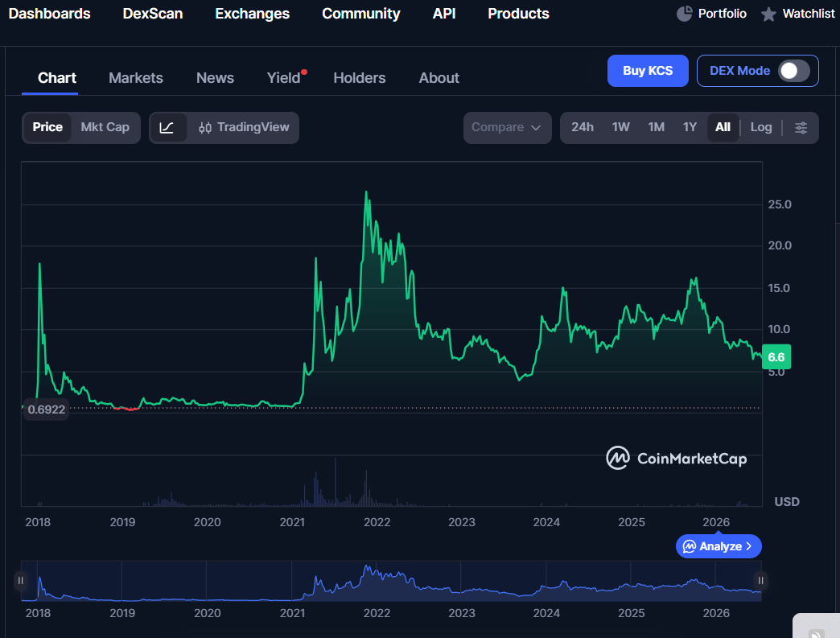Switch to the Chart tab
840x638 pixels.
(x=57, y=78)
